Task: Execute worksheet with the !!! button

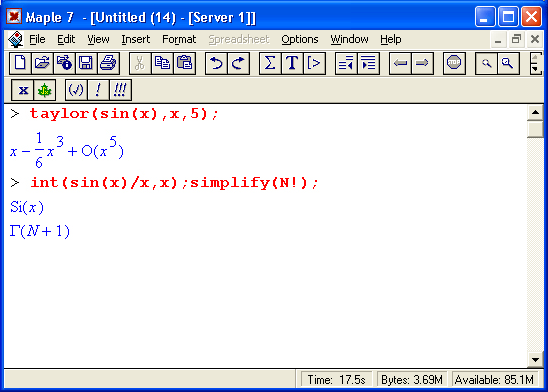Action: tap(120, 90)
